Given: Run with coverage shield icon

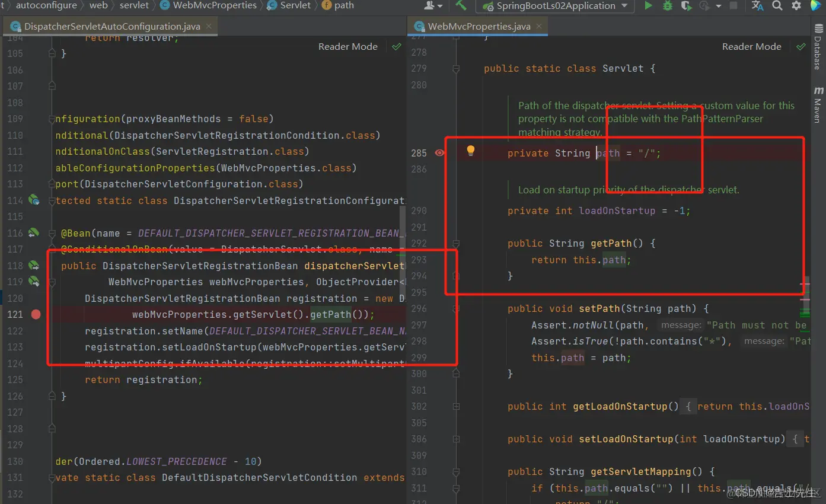Looking at the screenshot, I should click(x=686, y=6).
